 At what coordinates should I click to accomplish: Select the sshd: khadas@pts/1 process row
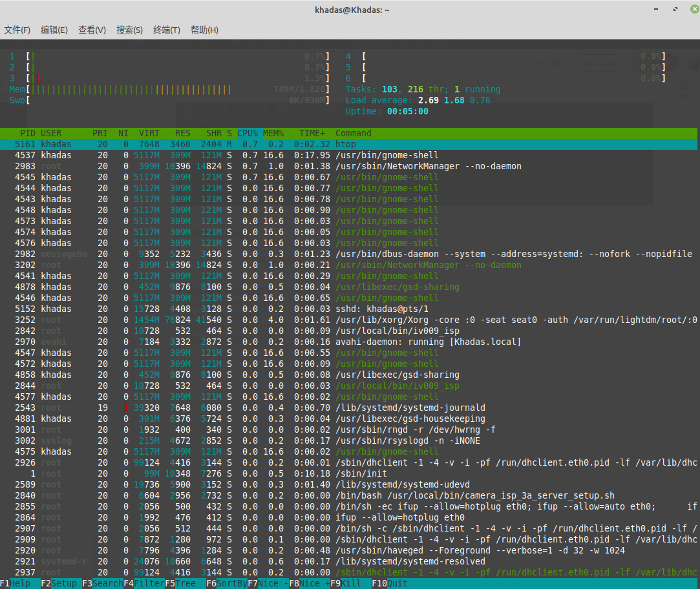click(x=348, y=309)
